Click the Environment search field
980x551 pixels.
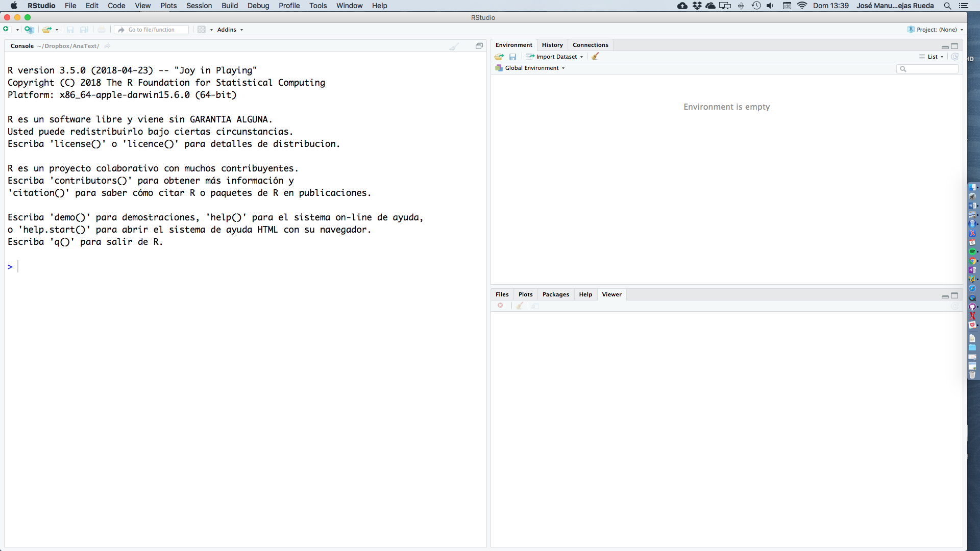(927, 68)
